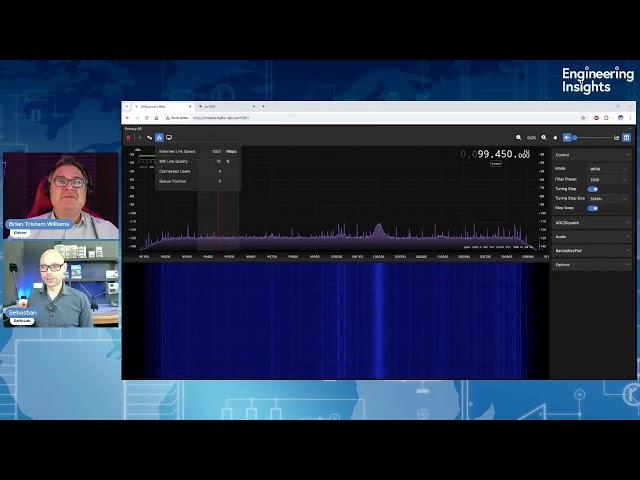Click the monitor display icon in toolbar

pos(169,137)
